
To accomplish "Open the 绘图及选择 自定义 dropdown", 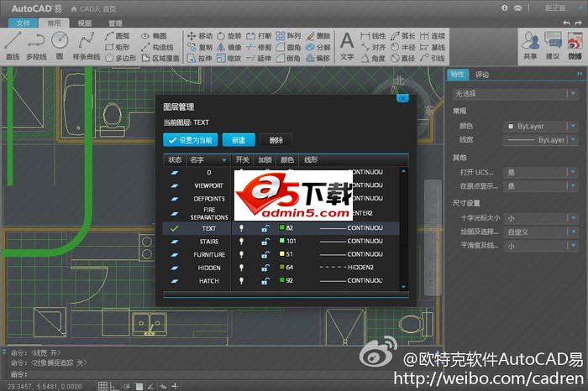I will pyautogui.click(x=540, y=232).
